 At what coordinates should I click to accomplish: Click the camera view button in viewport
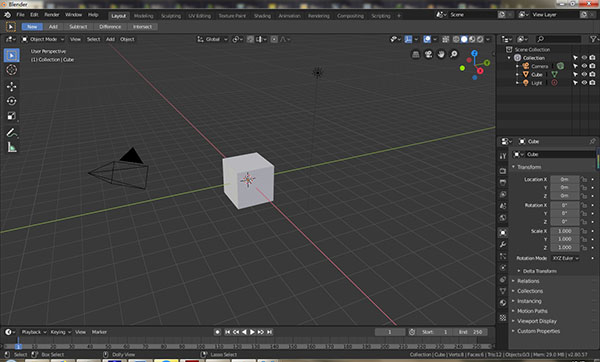(428, 54)
